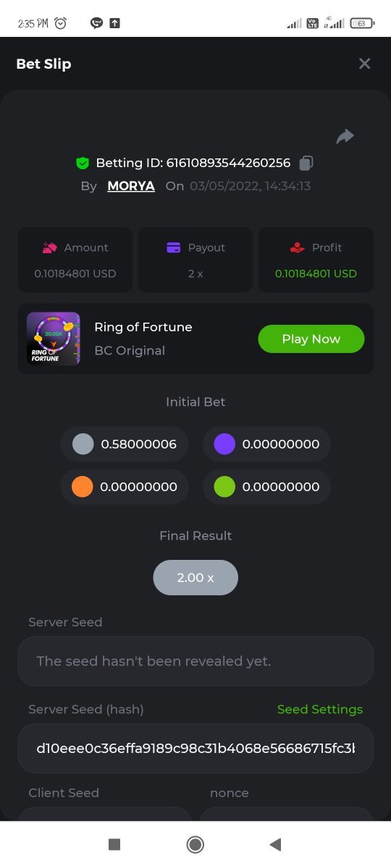Click the Play Now button

(x=311, y=339)
